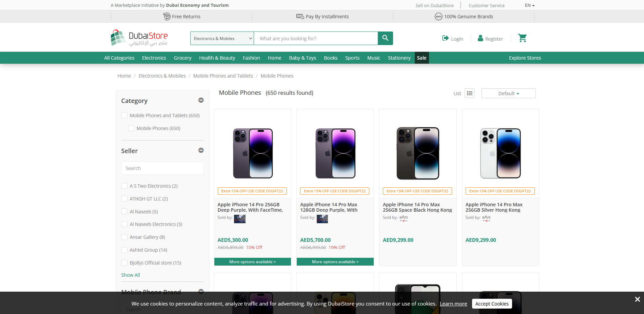Enable Ashtel Group (14) seller filter
The image size is (644, 314).
[124, 250]
